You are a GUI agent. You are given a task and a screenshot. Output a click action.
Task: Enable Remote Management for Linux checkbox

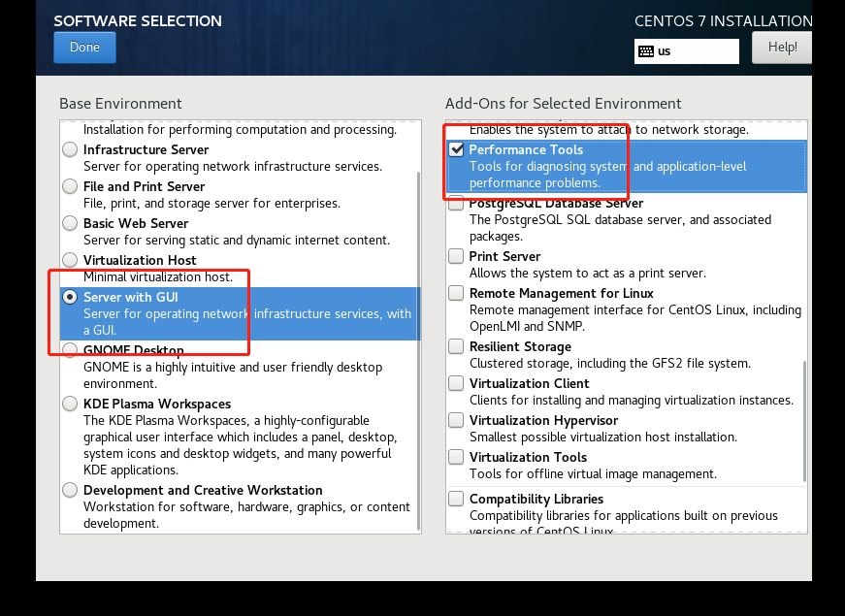point(456,293)
